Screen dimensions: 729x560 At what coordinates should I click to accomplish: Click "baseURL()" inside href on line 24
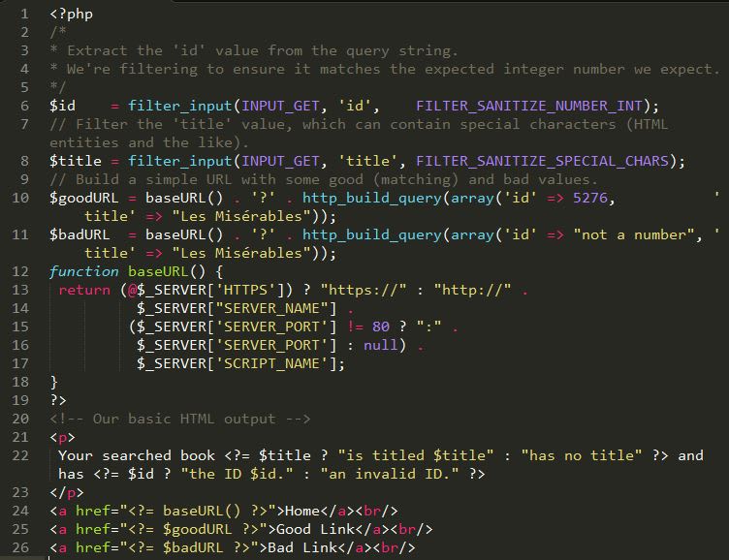click(x=202, y=512)
